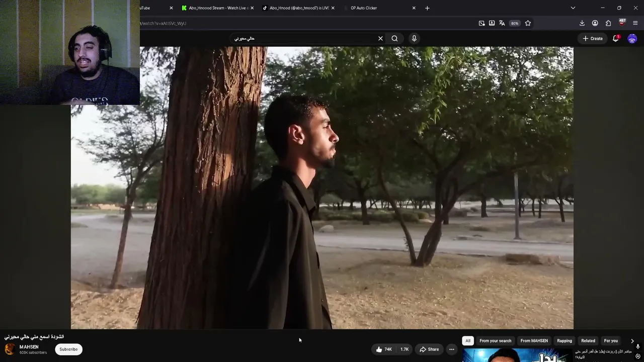Viewport: 644px width, 362px height.
Task: Click the main video player
Action: click(322, 188)
